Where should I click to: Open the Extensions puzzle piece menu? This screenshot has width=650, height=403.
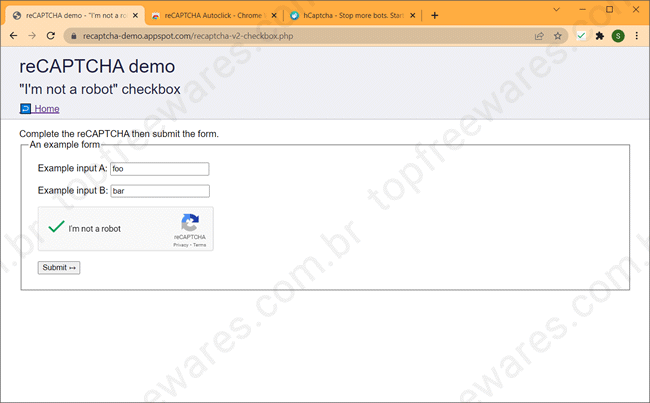(x=600, y=35)
